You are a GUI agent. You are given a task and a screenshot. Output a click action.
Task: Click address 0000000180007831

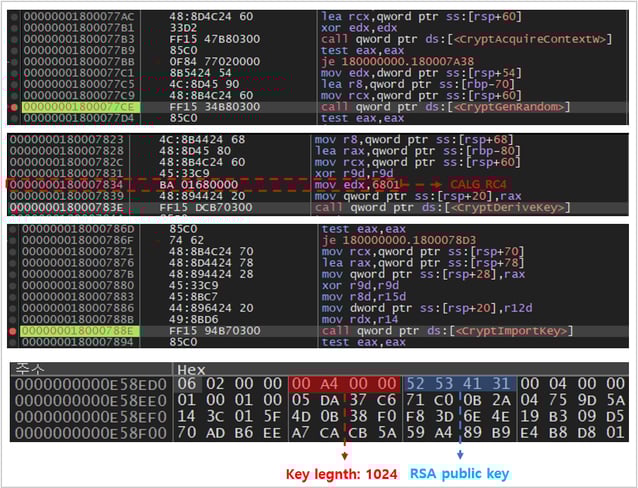(x=66, y=174)
